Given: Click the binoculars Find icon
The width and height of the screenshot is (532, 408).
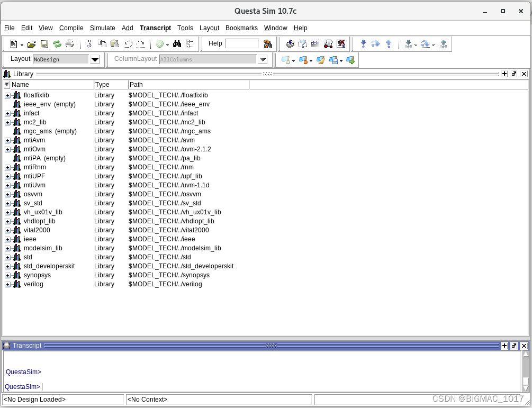Looking at the screenshot, I should (x=177, y=44).
